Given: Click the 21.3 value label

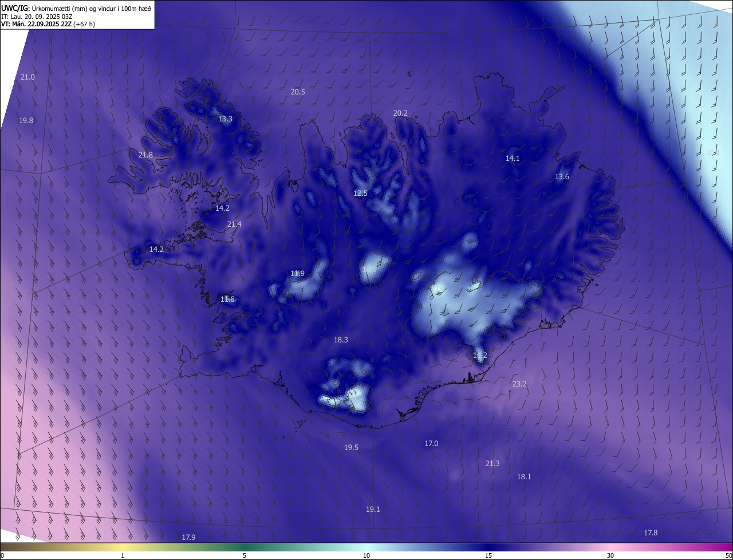Looking at the screenshot, I should pyautogui.click(x=492, y=463).
